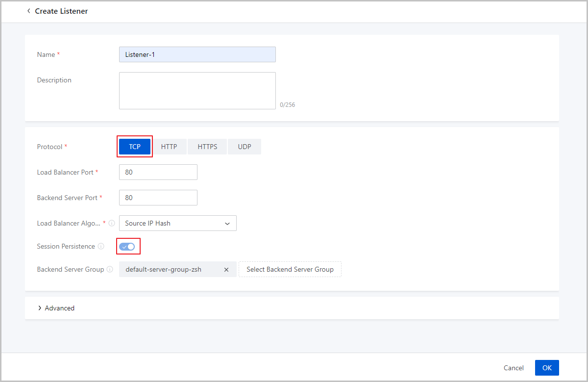588x382 pixels.
Task: Toggle the Session Persistence switch
Action: tap(127, 246)
